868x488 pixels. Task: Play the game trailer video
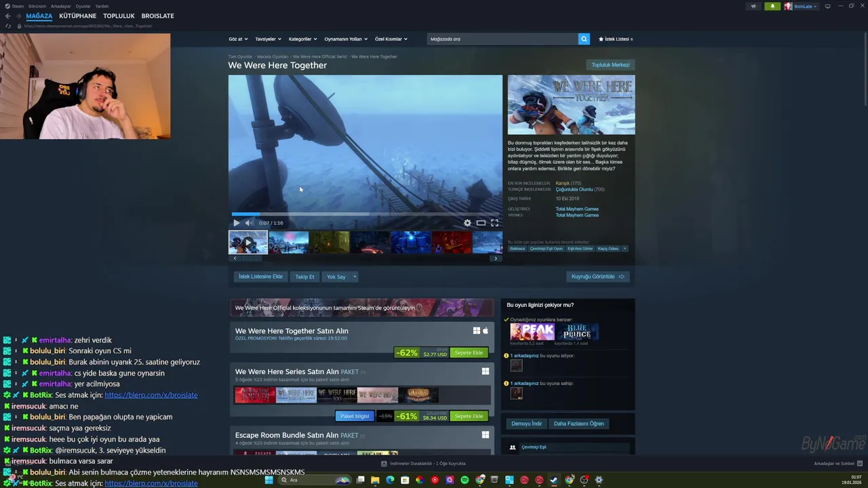point(236,223)
